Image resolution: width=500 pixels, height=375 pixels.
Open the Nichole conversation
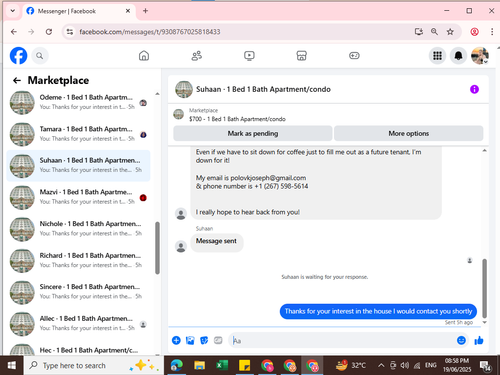coord(78,229)
